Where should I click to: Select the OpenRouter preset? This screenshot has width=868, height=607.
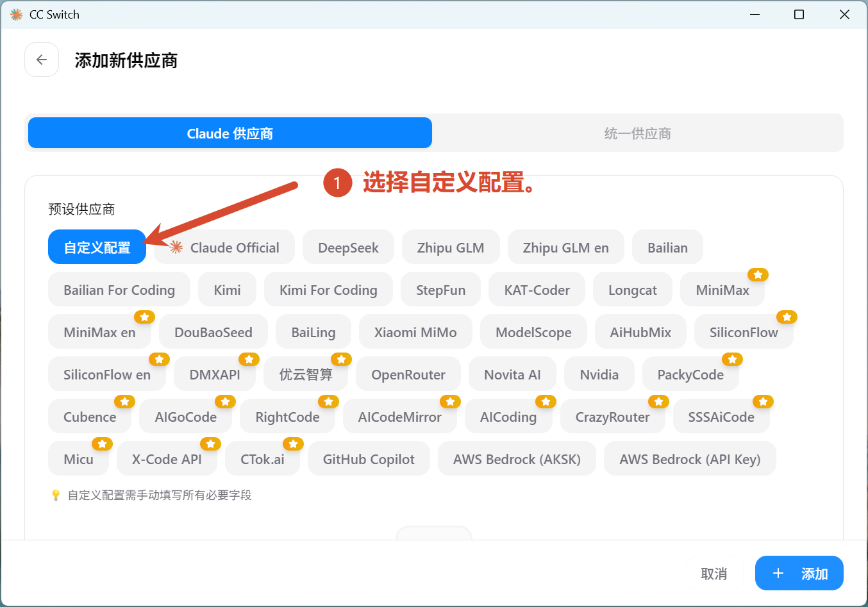tap(408, 374)
